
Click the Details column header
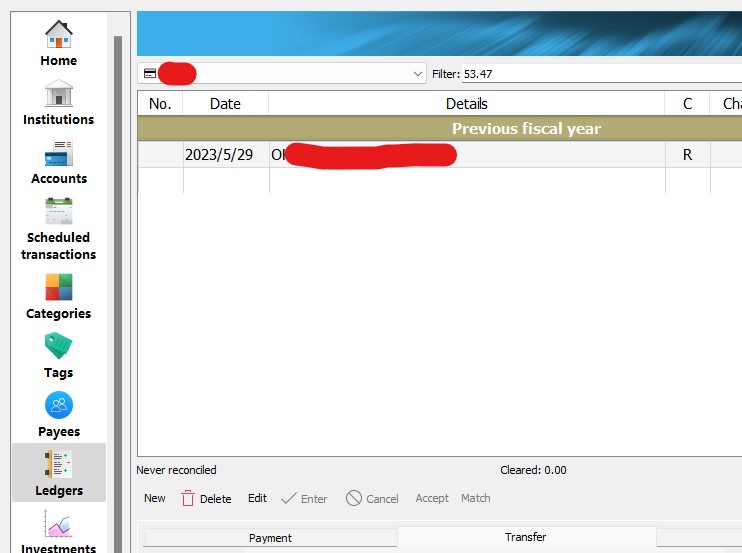467,104
